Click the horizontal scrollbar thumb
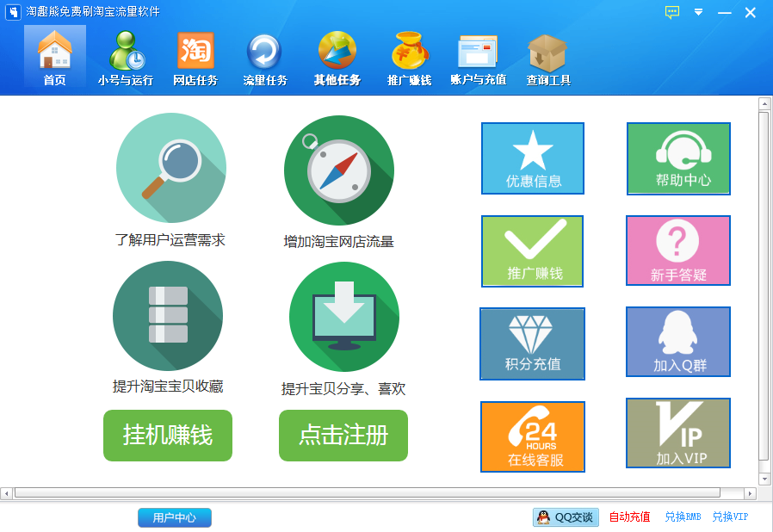This screenshot has height=532, width=773. click(x=368, y=493)
